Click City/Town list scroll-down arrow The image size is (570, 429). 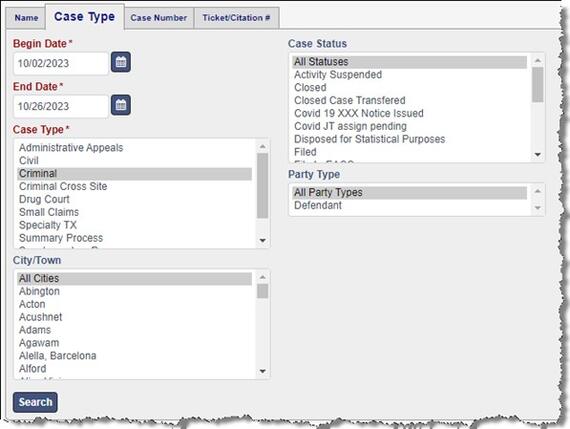(x=262, y=371)
